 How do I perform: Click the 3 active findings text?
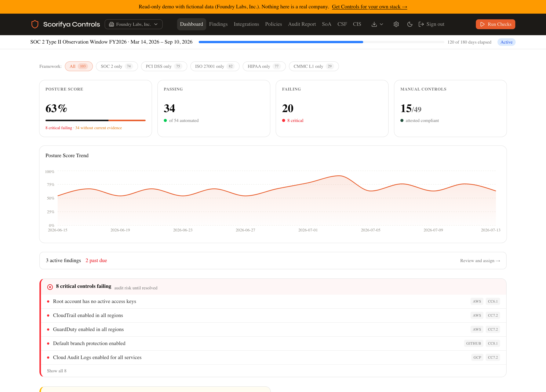63,260
